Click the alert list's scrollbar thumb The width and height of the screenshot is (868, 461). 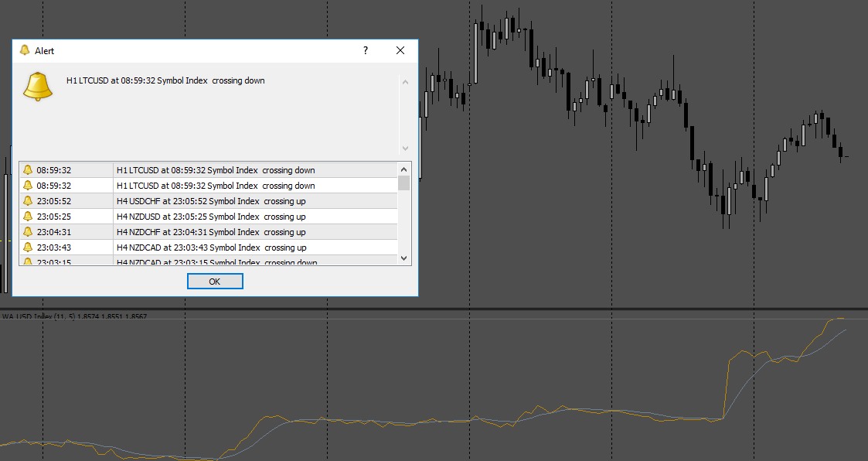403,183
